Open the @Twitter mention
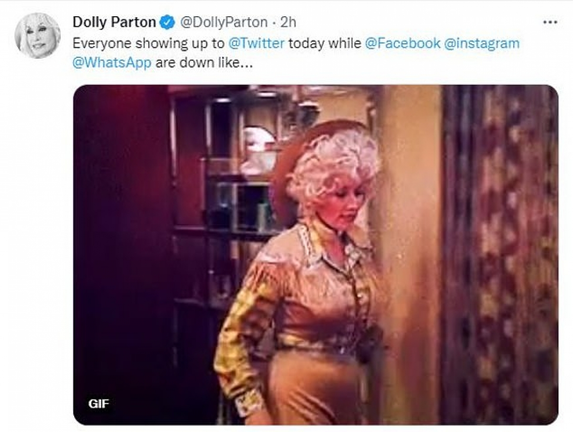 tap(257, 43)
